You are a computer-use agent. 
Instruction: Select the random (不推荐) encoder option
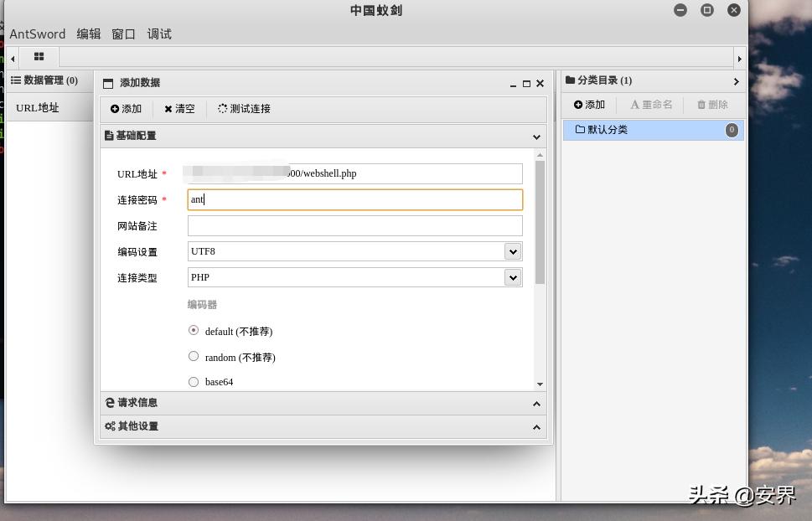click(194, 356)
